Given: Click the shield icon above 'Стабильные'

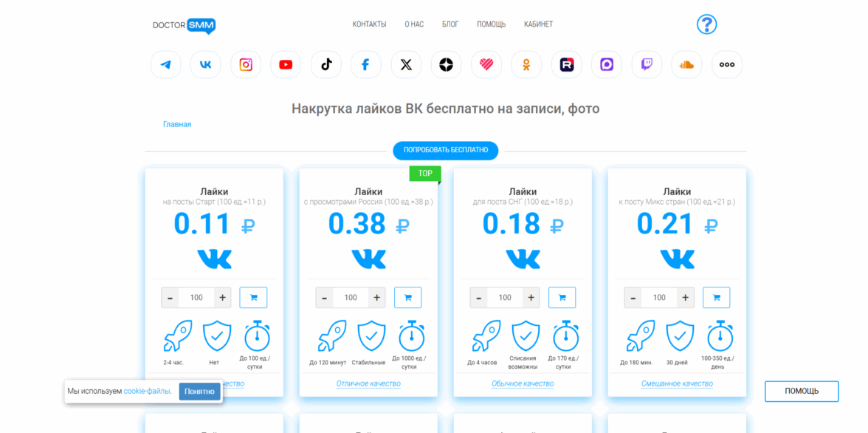Looking at the screenshot, I should [x=371, y=336].
